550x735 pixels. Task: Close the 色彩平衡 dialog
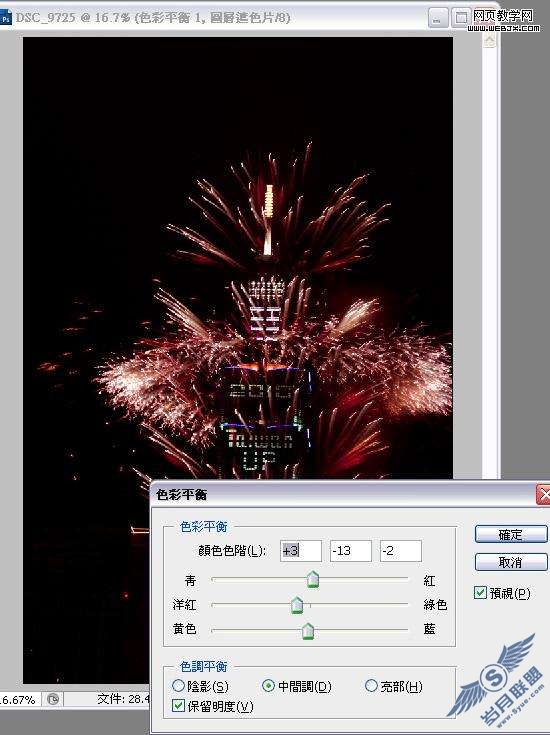(543, 495)
